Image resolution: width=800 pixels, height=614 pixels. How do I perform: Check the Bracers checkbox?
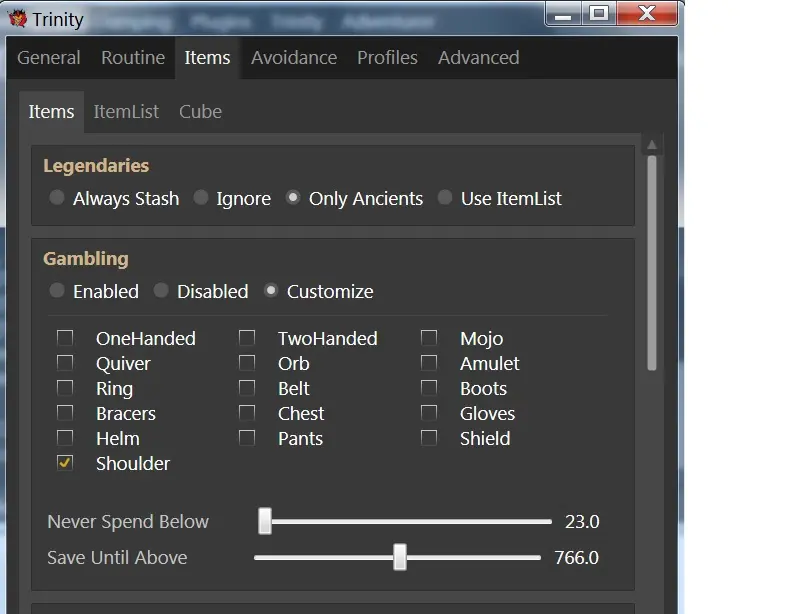coord(65,412)
